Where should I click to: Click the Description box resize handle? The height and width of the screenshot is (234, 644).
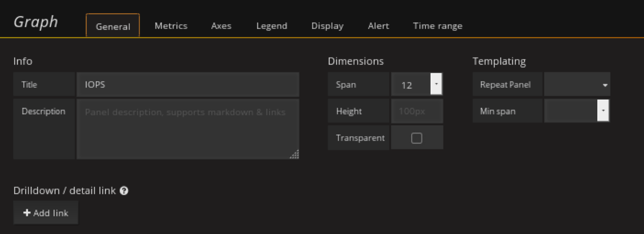[294, 155]
